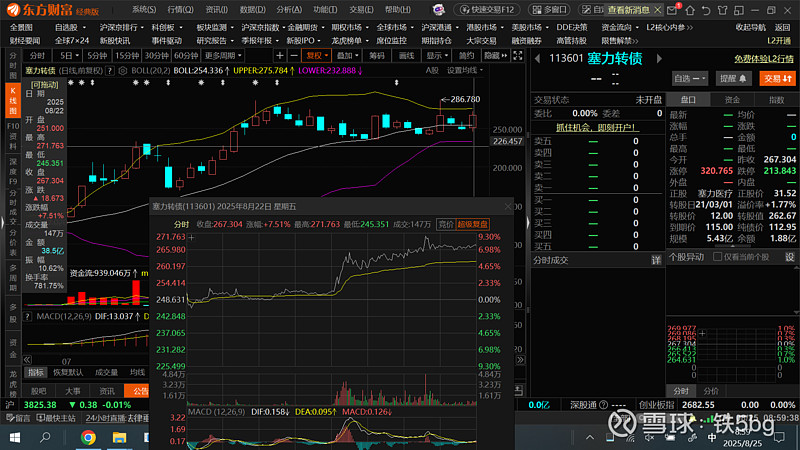This screenshot has height=450, width=800.
Task: Switch to the 指数 tab in quote panel
Action: (x=776, y=100)
